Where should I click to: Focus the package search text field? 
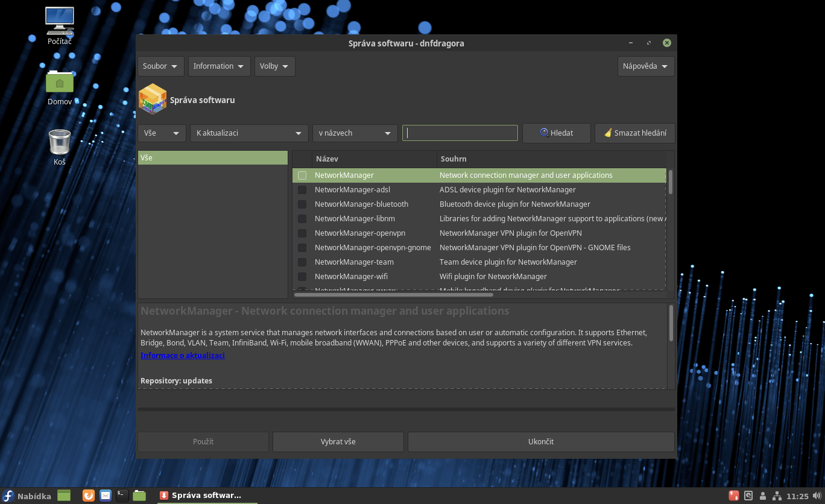click(460, 133)
